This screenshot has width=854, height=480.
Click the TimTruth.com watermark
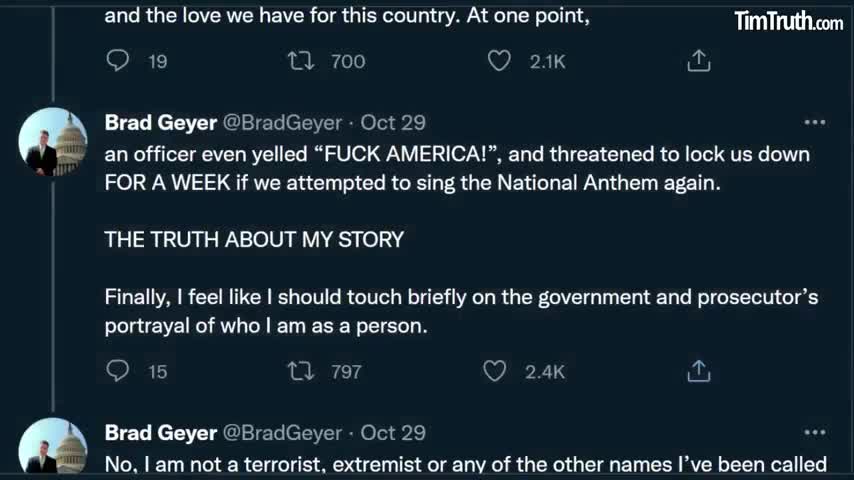click(x=788, y=21)
